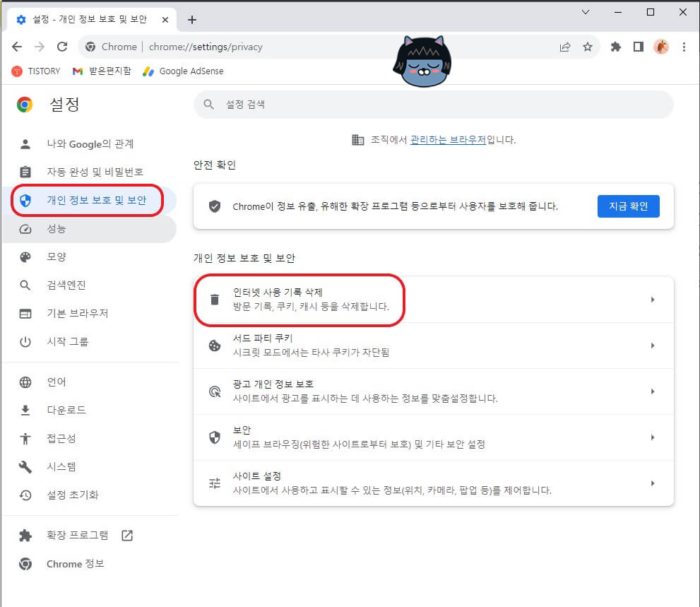
Task: Click the trash icon on 인터넷 사용 기록 삭제
Action: (214, 299)
